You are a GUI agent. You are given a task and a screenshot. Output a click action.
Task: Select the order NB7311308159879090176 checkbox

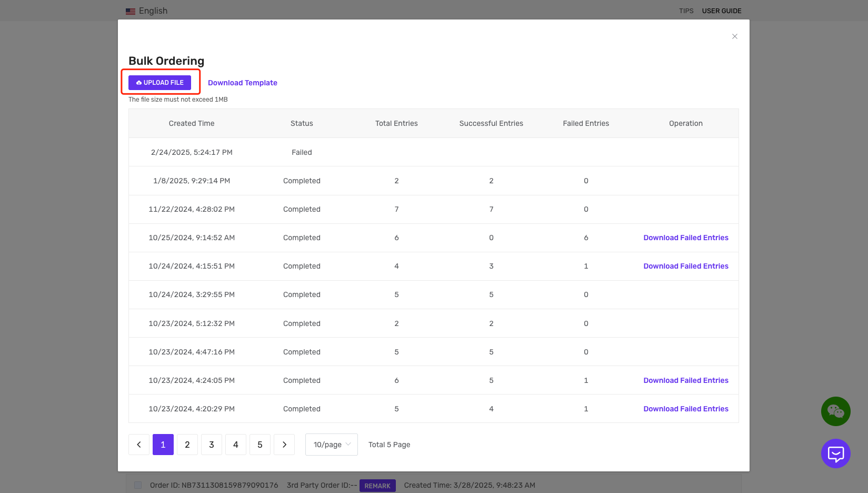coord(138,485)
